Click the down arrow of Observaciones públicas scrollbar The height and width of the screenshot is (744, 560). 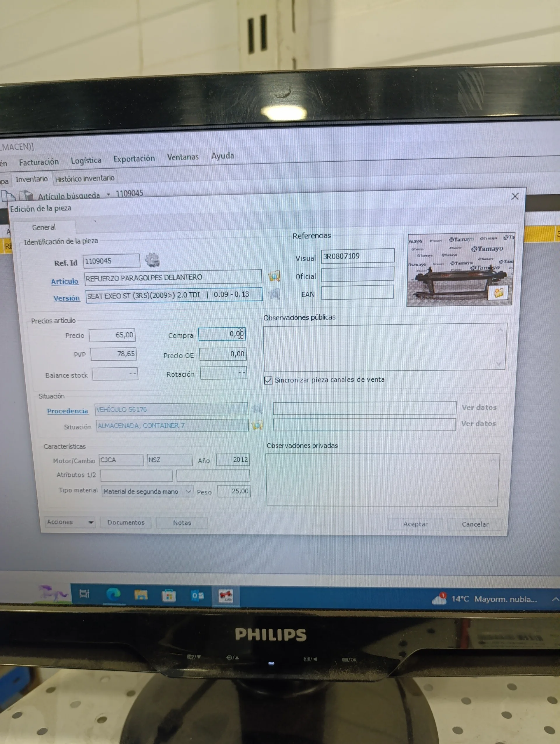(x=498, y=363)
